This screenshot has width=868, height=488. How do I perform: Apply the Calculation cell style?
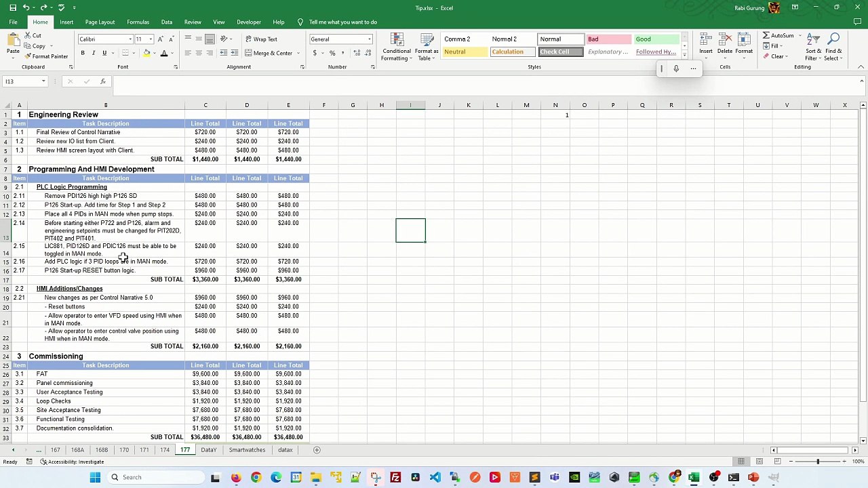tap(513, 52)
